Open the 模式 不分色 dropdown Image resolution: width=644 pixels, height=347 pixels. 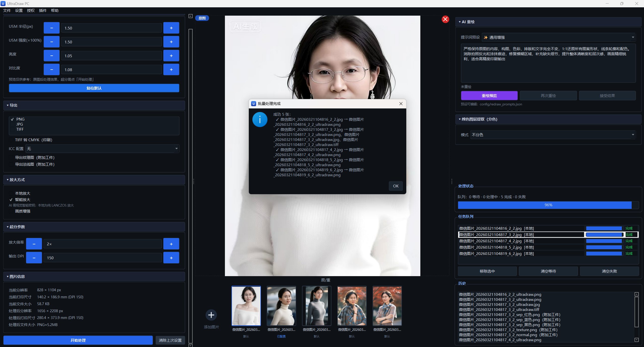tap(553, 135)
